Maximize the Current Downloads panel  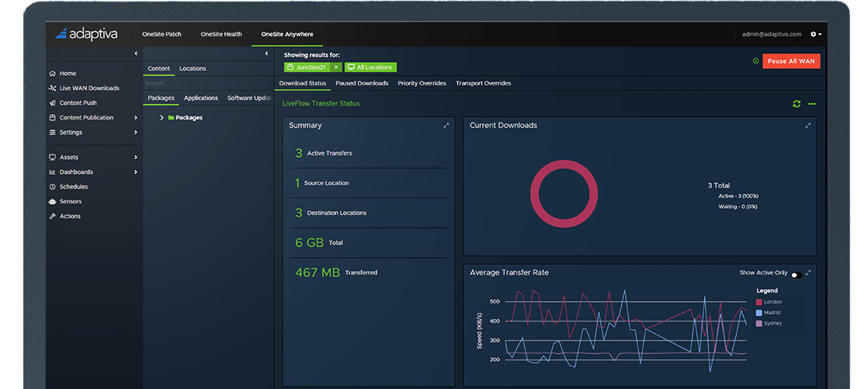tap(807, 125)
